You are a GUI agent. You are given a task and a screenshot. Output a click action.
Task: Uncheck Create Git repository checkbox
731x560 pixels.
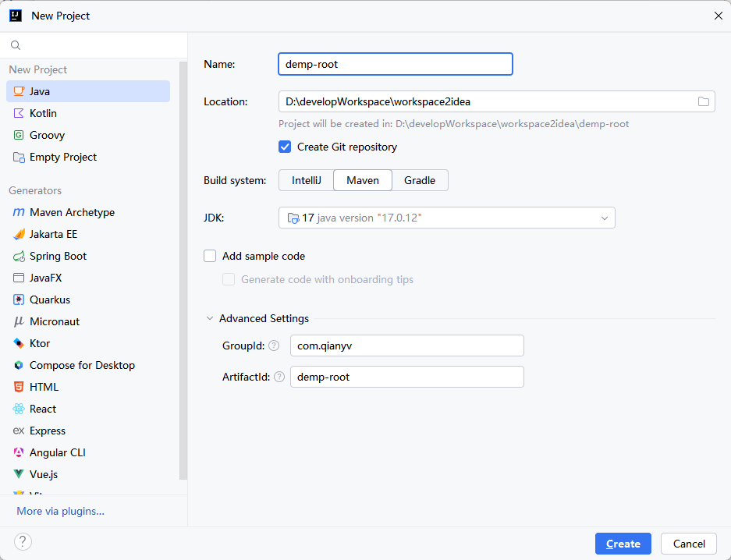(285, 147)
